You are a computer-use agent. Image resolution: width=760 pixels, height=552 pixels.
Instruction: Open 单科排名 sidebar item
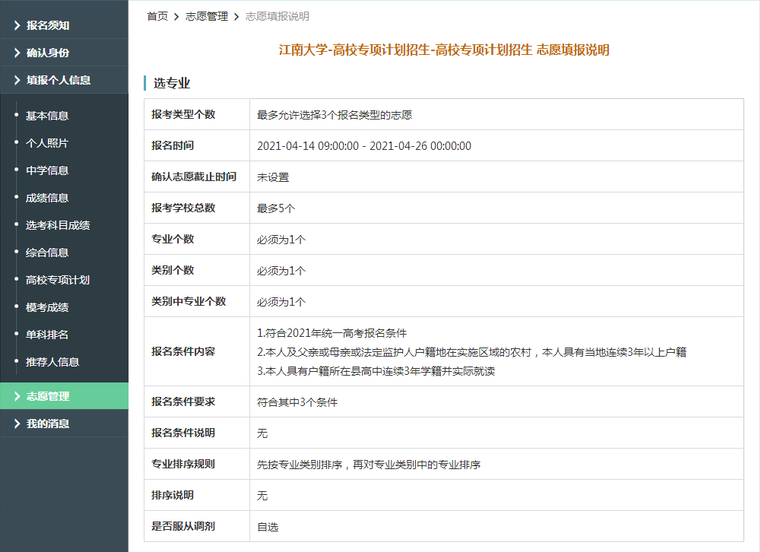pyautogui.click(x=47, y=334)
